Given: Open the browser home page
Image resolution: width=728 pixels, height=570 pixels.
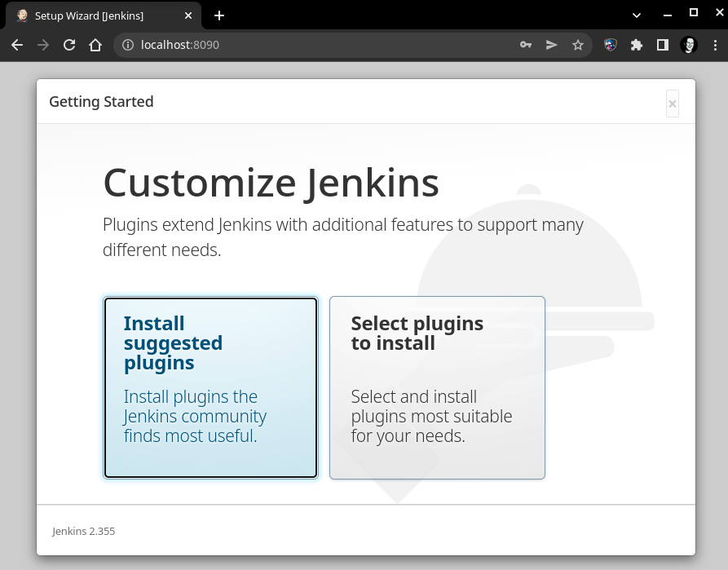Looking at the screenshot, I should click(95, 45).
